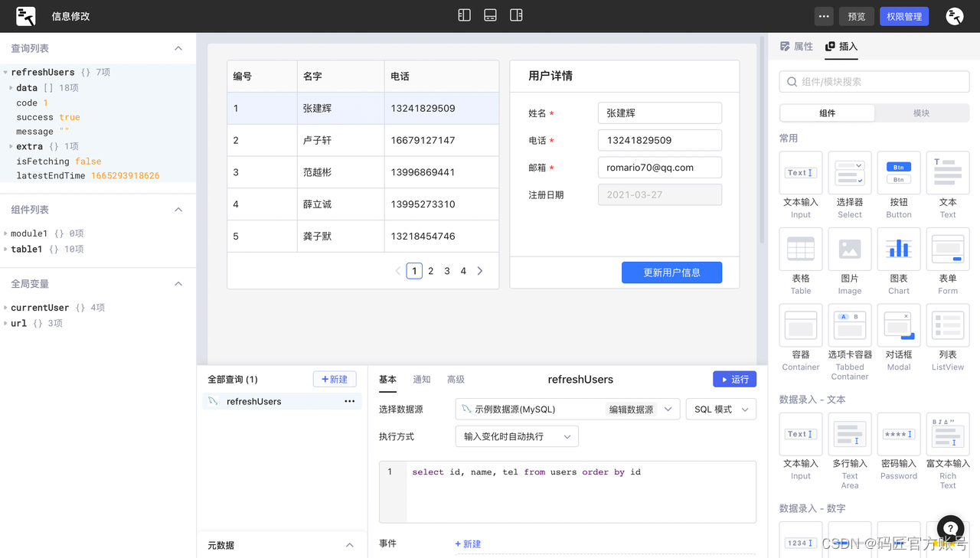Click the SQL query editor

pos(567,491)
